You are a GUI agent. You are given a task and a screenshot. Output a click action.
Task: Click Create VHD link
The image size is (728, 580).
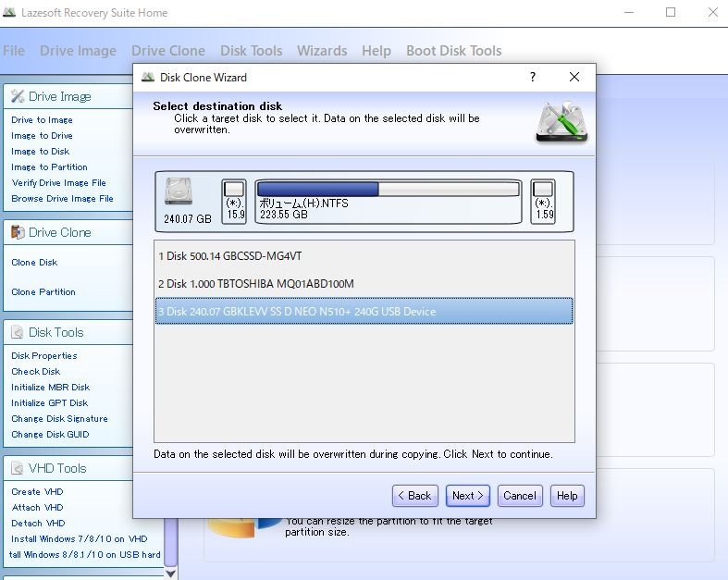pos(37,492)
